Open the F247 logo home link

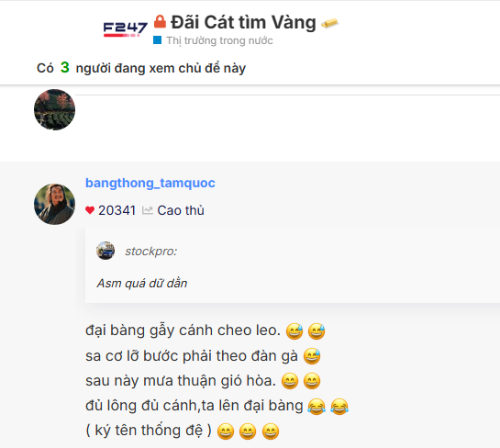tap(126, 29)
